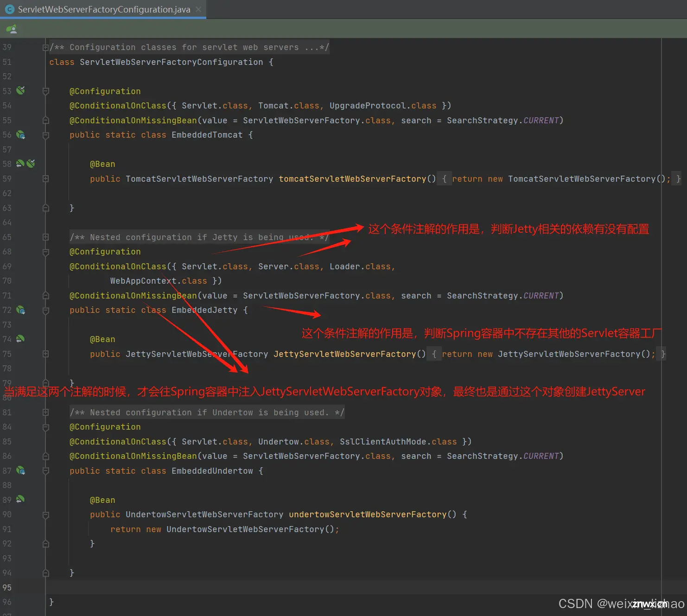The width and height of the screenshot is (687, 616).
Task: Click the @Bean annotation on line 89
Action: (102, 500)
